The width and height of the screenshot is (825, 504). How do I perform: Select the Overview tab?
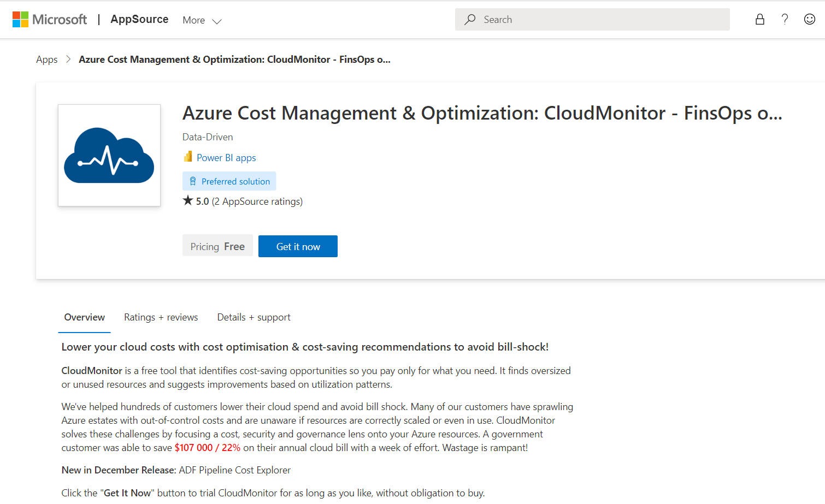[85, 317]
